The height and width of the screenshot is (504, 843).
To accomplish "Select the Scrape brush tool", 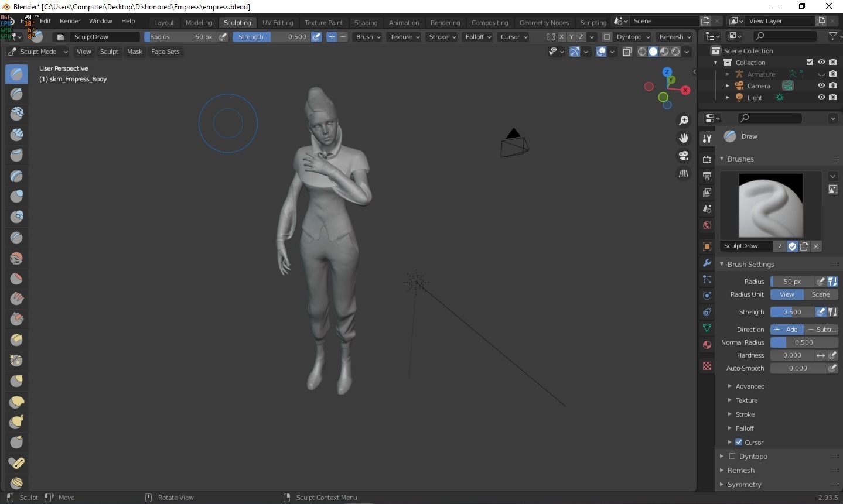I will (16, 319).
